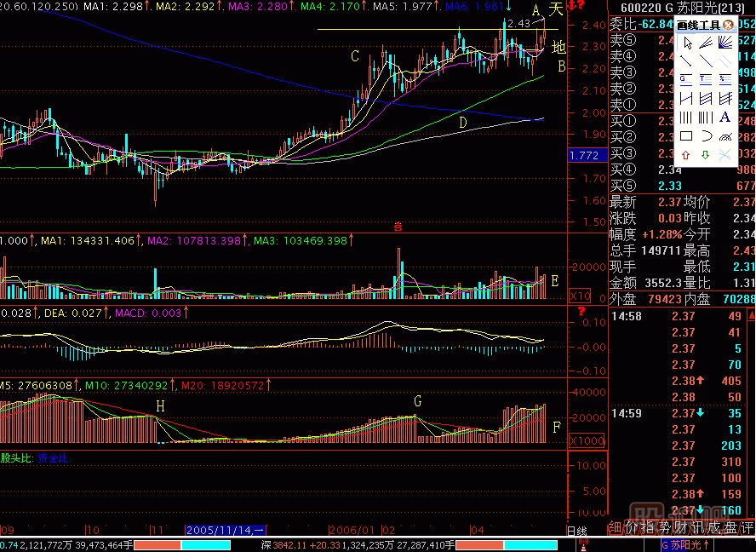This screenshot has height=552, width=756.
Task: Choose the rectangle drawing tool
Action: pos(685,136)
